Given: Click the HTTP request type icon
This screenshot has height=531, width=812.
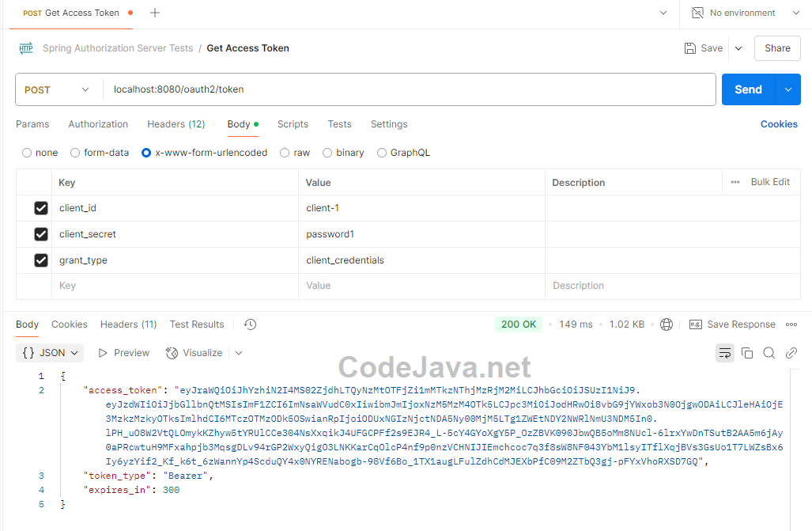Looking at the screenshot, I should pyautogui.click(x=26, y=48).
